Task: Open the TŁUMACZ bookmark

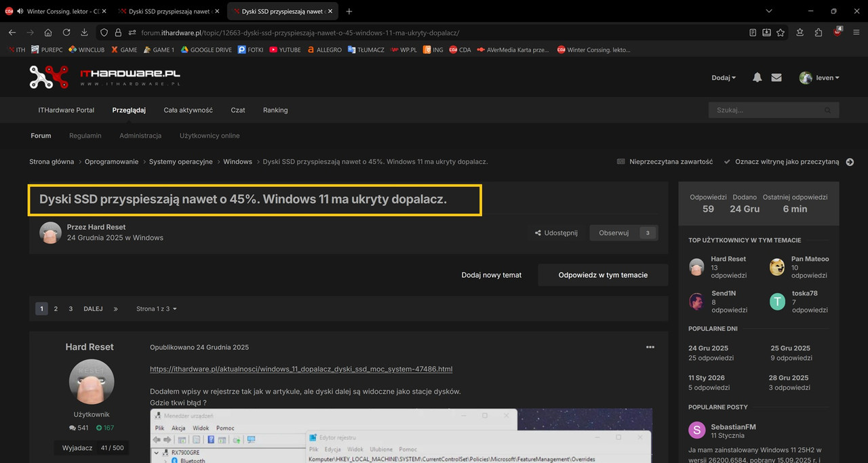Action: tap(366, 49)
